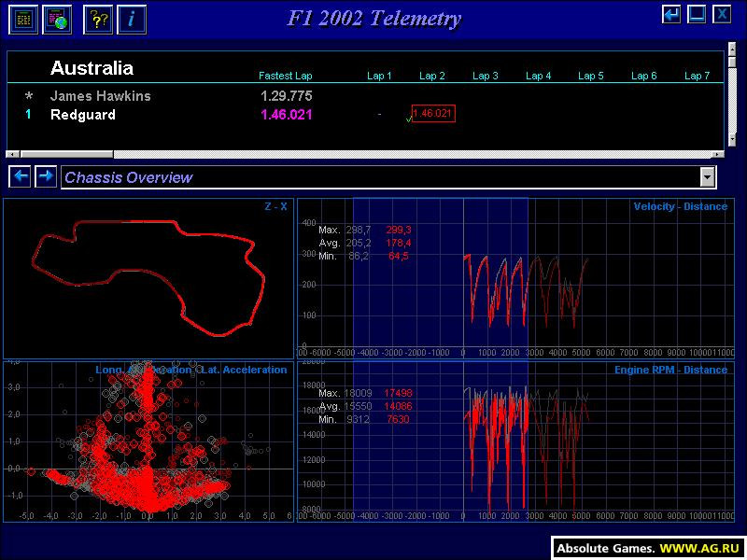This screenshot has width=747, height=560.
Task: Click the lap list scroll down arrow
Action: tap(732, 139)
